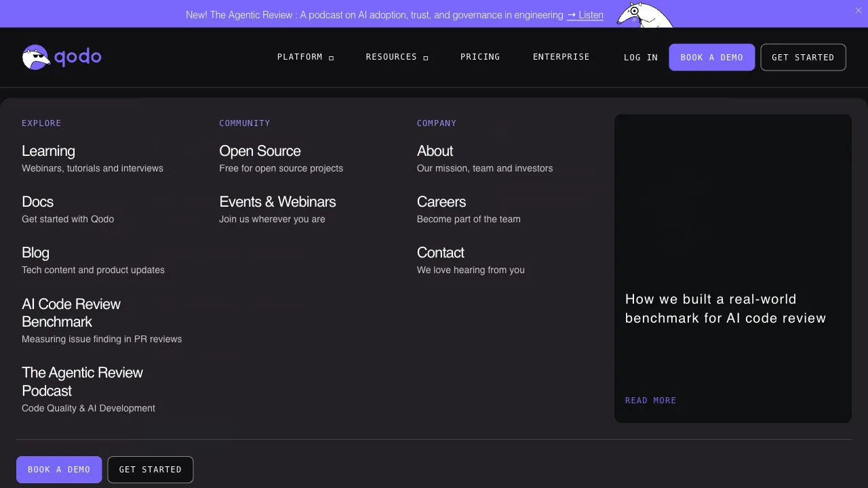Follow the Listen podcast link in banner

tap(585, 15)
